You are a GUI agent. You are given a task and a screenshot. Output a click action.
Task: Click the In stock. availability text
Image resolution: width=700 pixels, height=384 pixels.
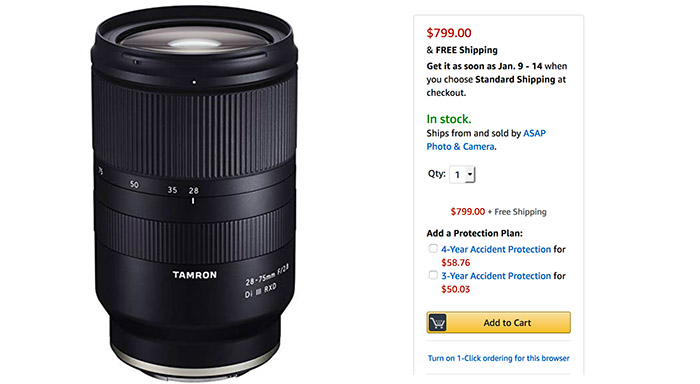tap(449, 119)
